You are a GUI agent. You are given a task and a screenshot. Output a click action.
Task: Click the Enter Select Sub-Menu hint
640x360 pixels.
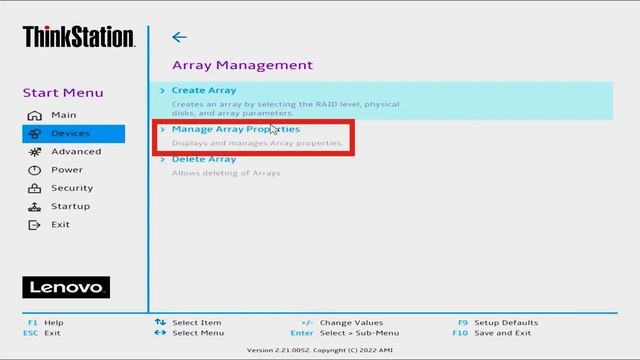pyautogui.click(x=345, y=333)
